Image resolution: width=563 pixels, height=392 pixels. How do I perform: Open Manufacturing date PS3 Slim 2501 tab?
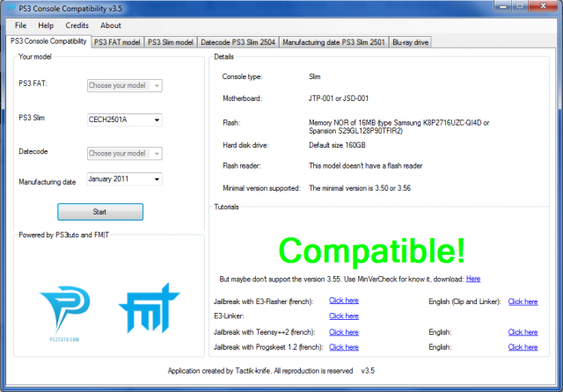[333, 42]
